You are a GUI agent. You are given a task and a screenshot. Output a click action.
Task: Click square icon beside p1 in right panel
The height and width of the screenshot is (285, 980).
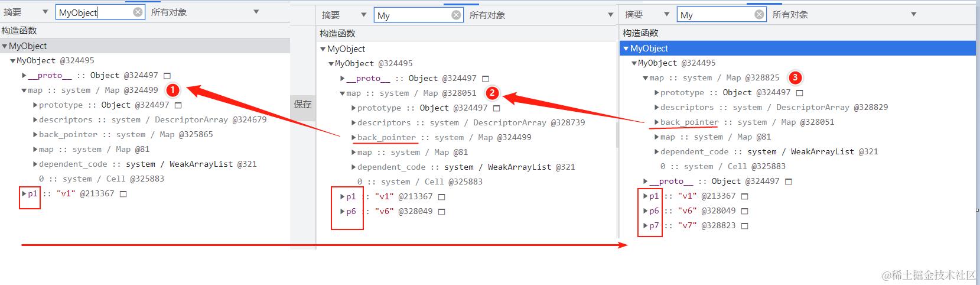tap(745, 196)
